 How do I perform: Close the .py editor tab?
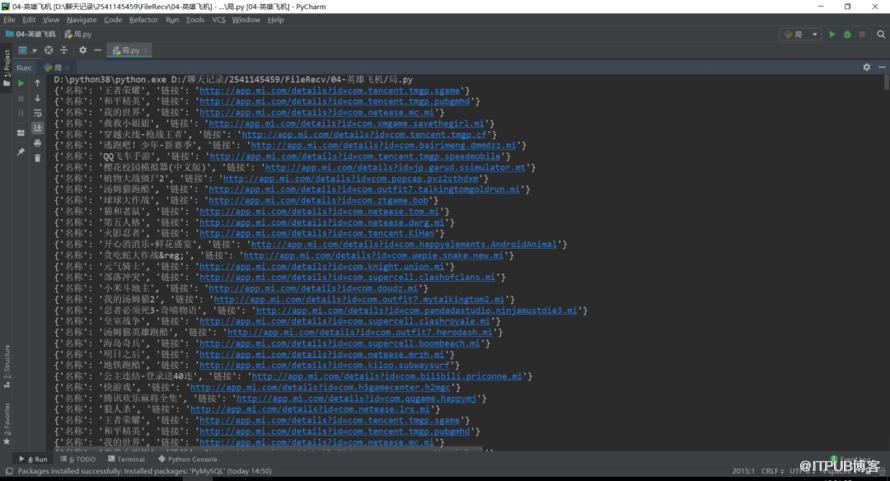[x=146, y=51]
